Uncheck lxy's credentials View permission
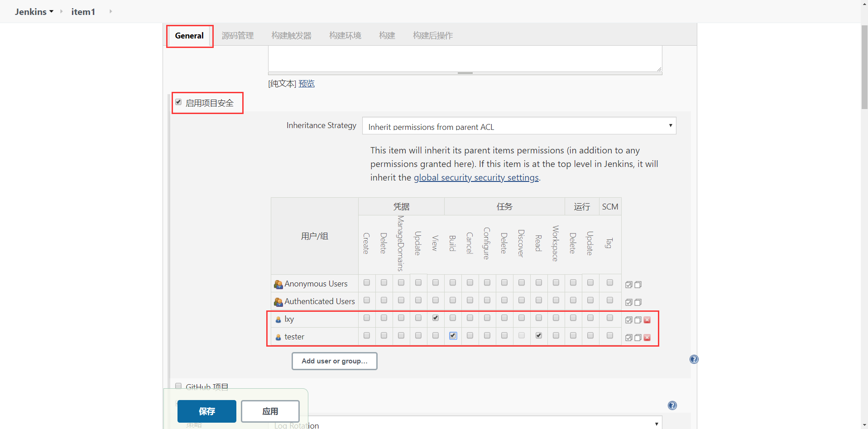 coord(436,318)
